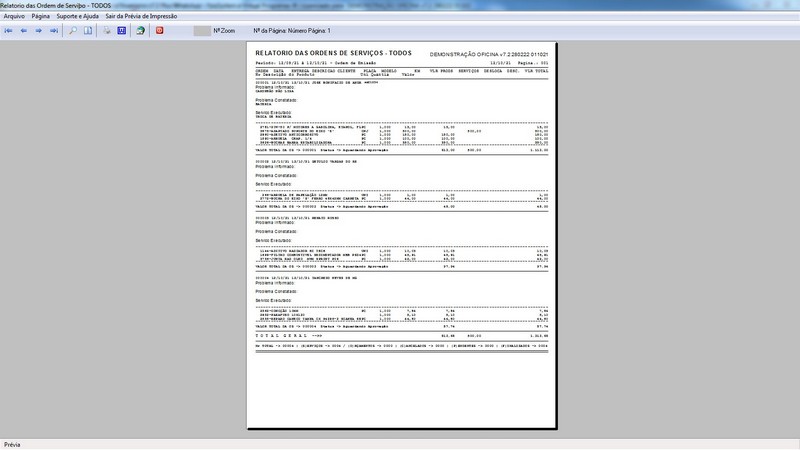Screen dimensions: 800x450
Task: Click the Nº Zoom label
Action: coord(224,31)
